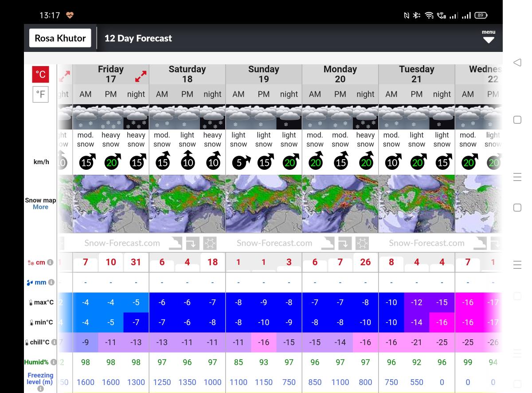Tap Monday night column header

click(x=365, y=94)
